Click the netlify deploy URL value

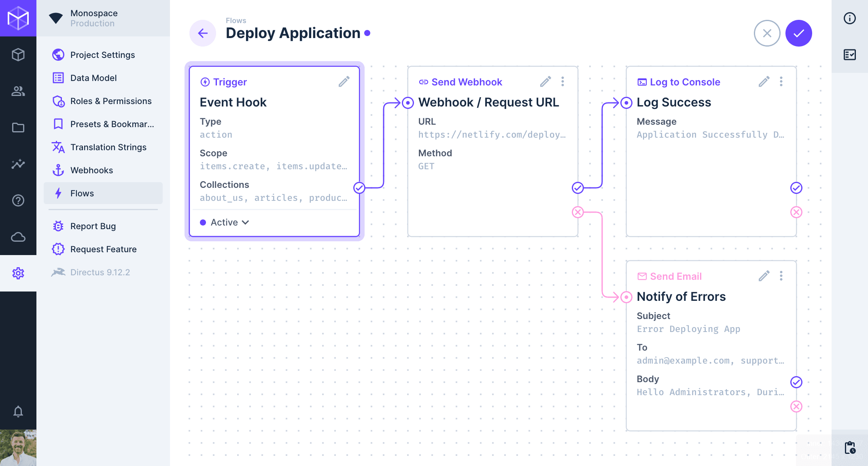[492, 134]
